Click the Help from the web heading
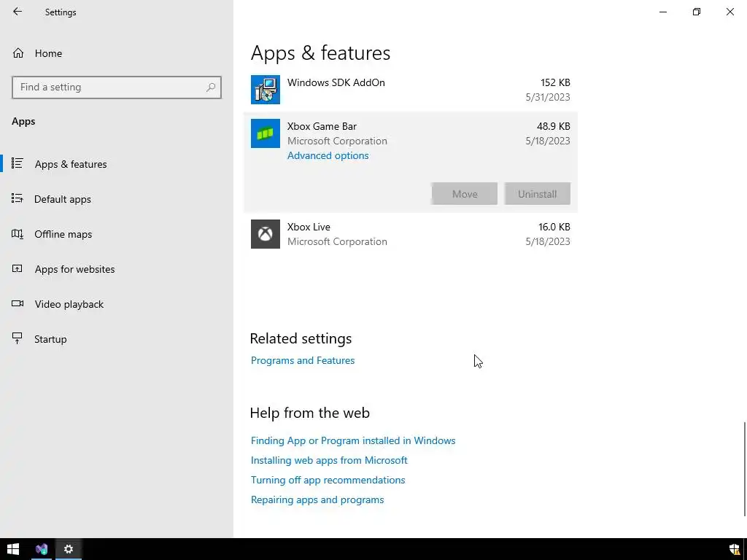Screen dimensions: 747x560 pyautogui.click(x=309, y=413)
